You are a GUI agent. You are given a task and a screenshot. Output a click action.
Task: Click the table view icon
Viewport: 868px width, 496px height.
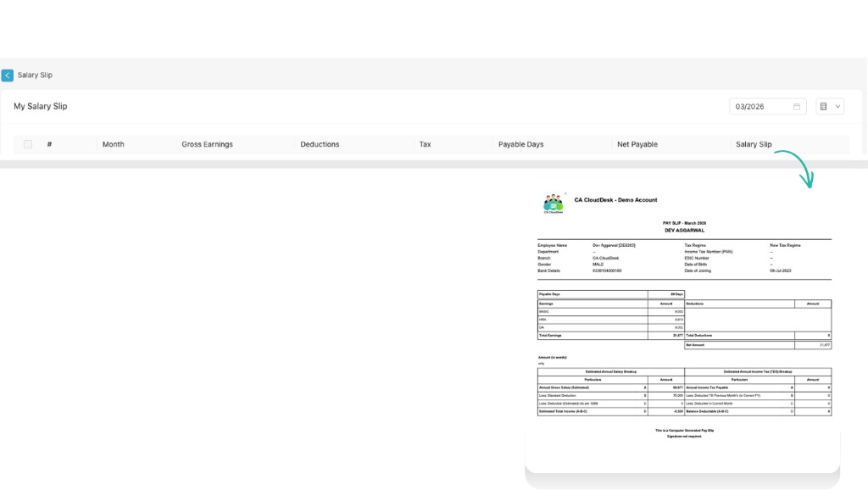tap(823, 107)
